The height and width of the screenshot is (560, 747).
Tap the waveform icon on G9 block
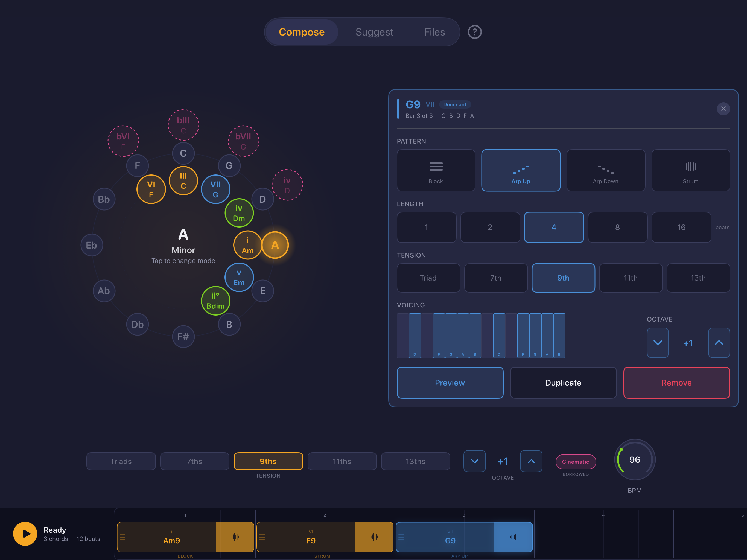(514, 537)
